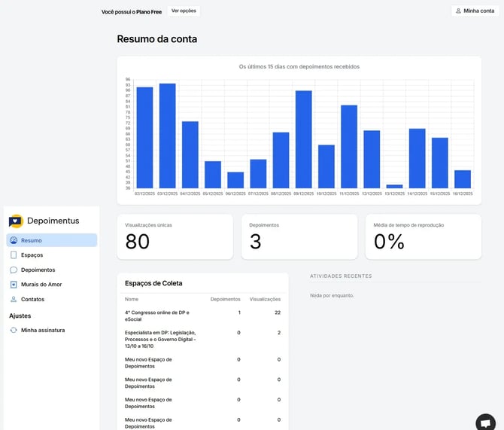This screenshot has width=504, height=430.
Task: Click the Depoimentos speech bubble icon
Action: point(14,270)
